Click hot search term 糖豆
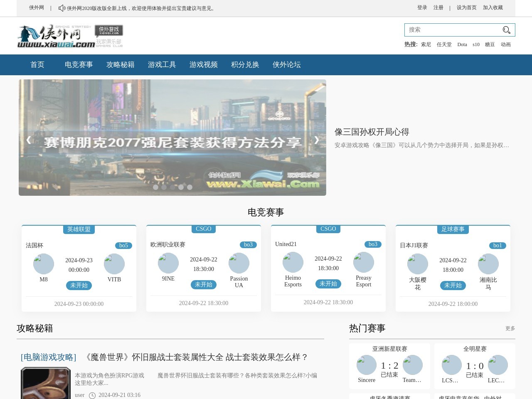This screenshot has width=532, height=399. [x=490, y=44]
